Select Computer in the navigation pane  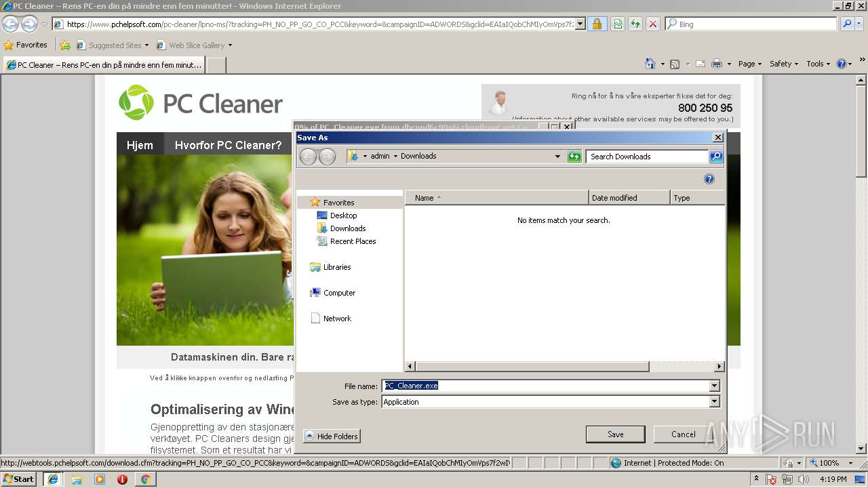pos(339,293)
